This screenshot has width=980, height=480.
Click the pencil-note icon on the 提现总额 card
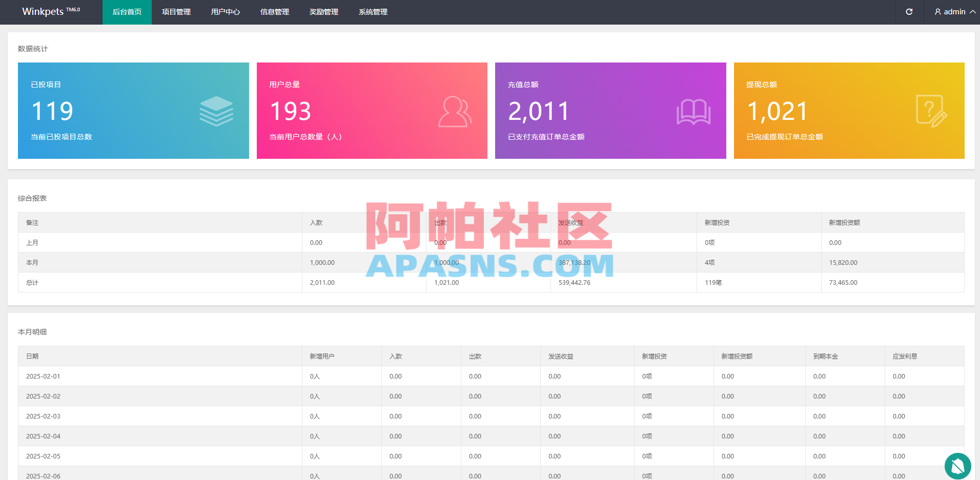tap(932, 111)
